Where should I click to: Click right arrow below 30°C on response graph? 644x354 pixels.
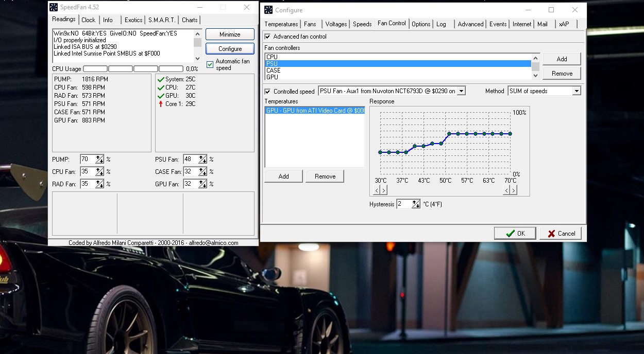pyautogui.click(x=383, y=190)
